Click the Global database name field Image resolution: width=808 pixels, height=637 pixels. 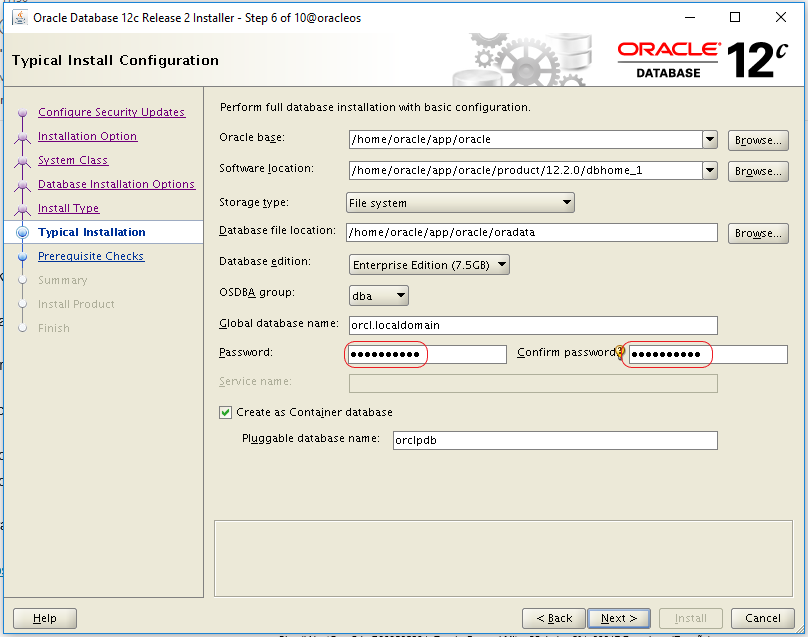point(533,325)
